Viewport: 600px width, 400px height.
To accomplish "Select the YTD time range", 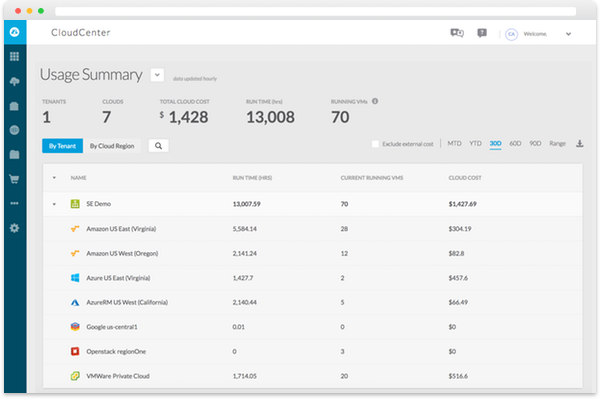I will click(x=475, y=144).
